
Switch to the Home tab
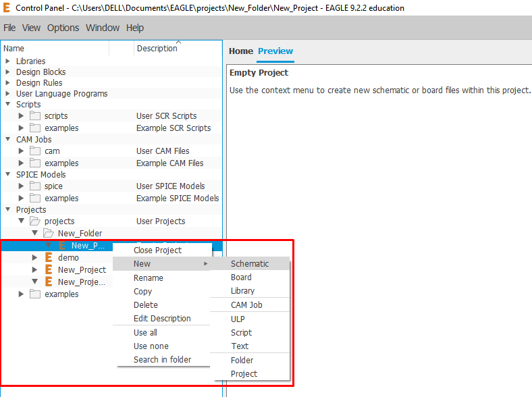[x=241, y=51]
